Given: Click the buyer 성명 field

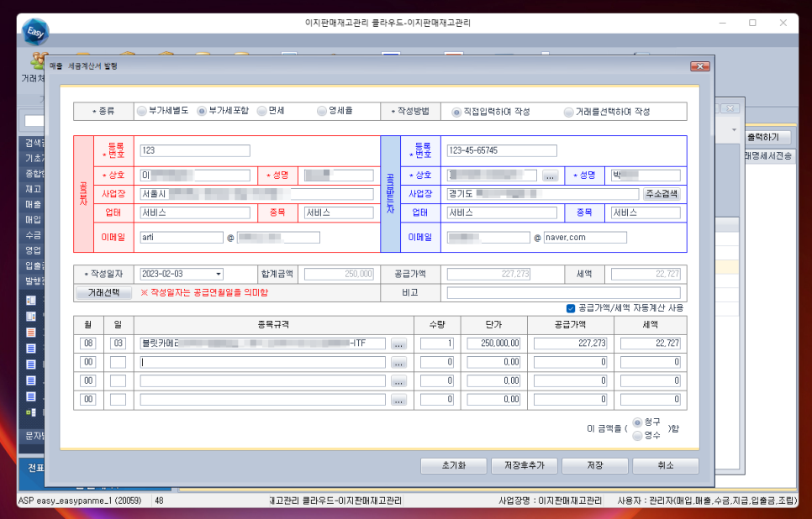Looking at the screenshot, I should pyautogui.click(x=646, y=176).
